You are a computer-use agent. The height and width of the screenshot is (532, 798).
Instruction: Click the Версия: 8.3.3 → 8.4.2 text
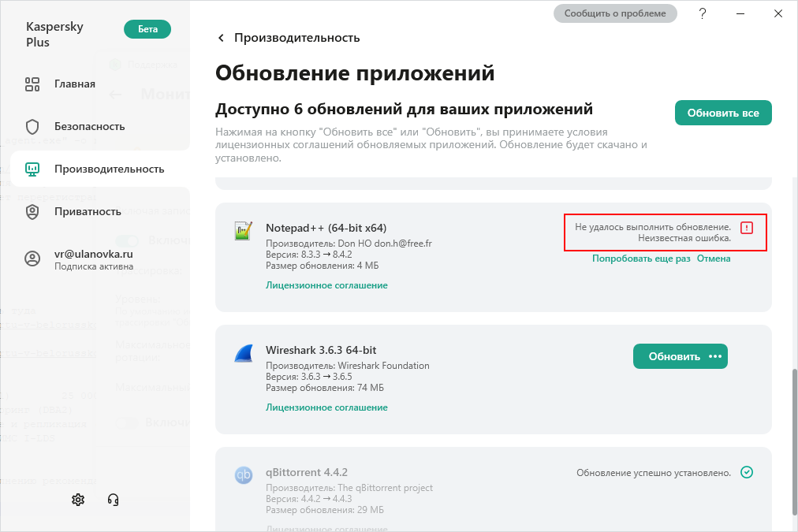click(309, 255)
